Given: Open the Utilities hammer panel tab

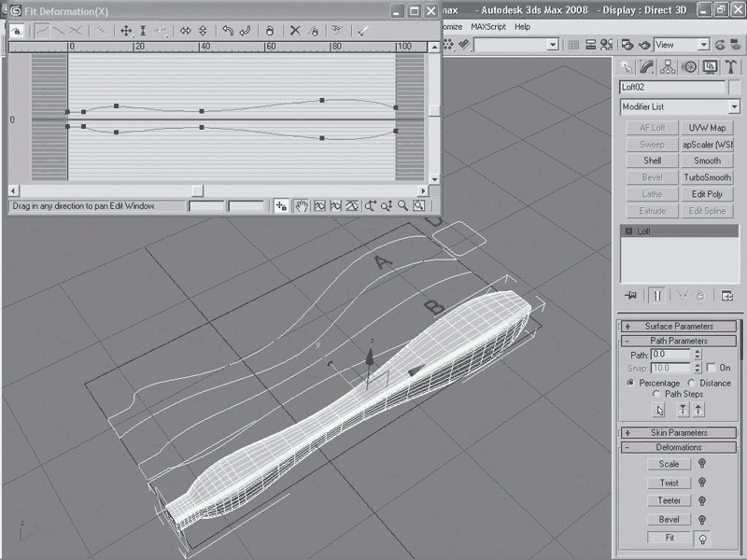Looking at the screenshot, I should pyautogui.click(x=730, y=67).
